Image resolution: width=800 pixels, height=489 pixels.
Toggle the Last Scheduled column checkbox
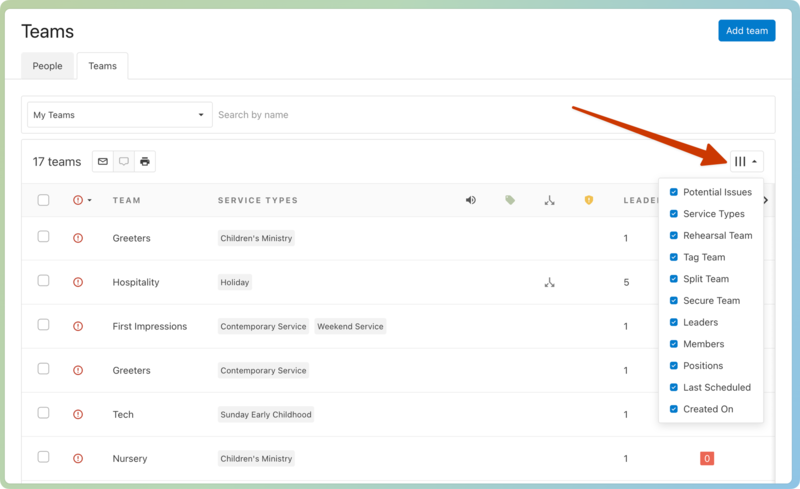(x=674, y=388)
